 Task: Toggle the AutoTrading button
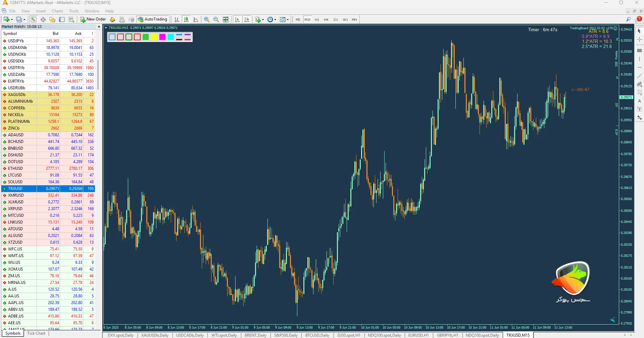tap(153, 19)
